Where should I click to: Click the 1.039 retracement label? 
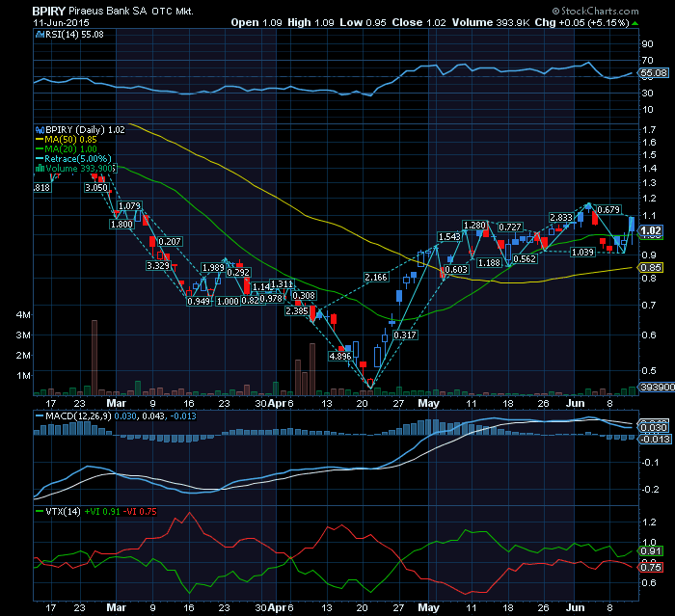pos(582,253)
